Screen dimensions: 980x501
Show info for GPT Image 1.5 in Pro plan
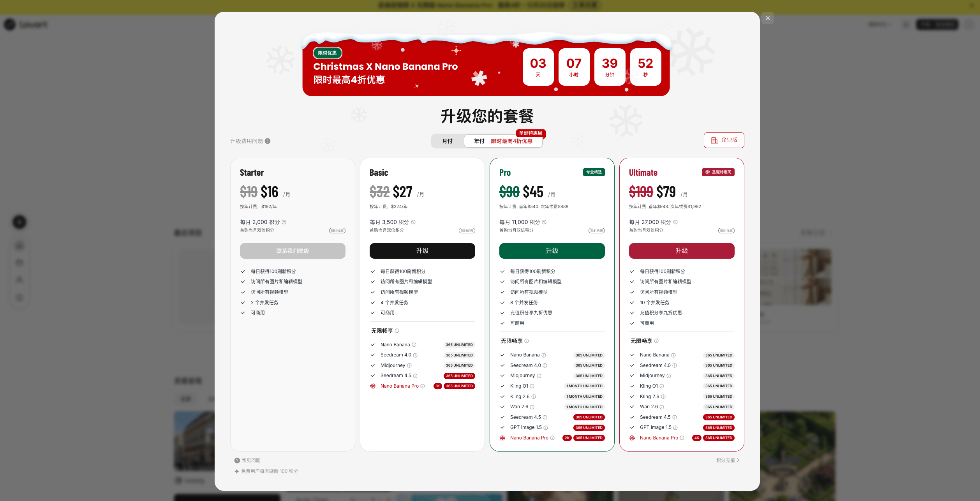[546, 428]
